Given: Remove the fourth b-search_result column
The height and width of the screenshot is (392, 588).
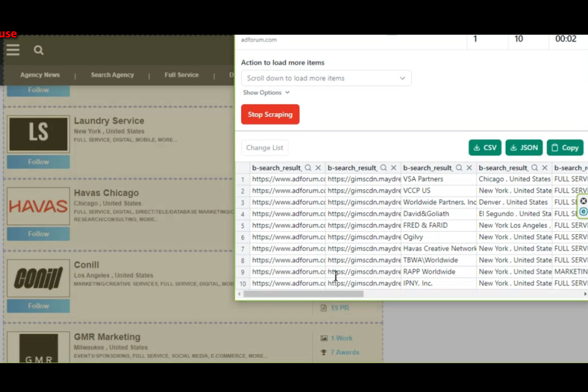Looking at the screenshot, I should (x=545, y=168).
